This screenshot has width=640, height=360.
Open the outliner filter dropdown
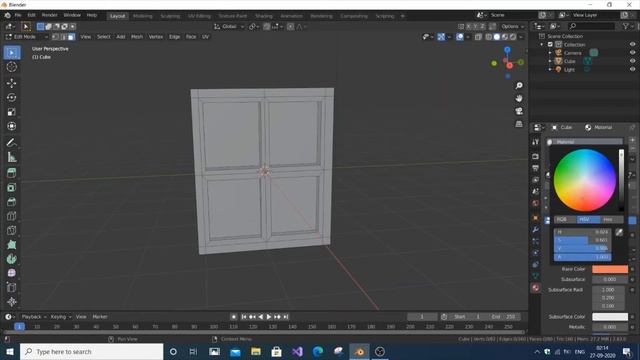627,27
